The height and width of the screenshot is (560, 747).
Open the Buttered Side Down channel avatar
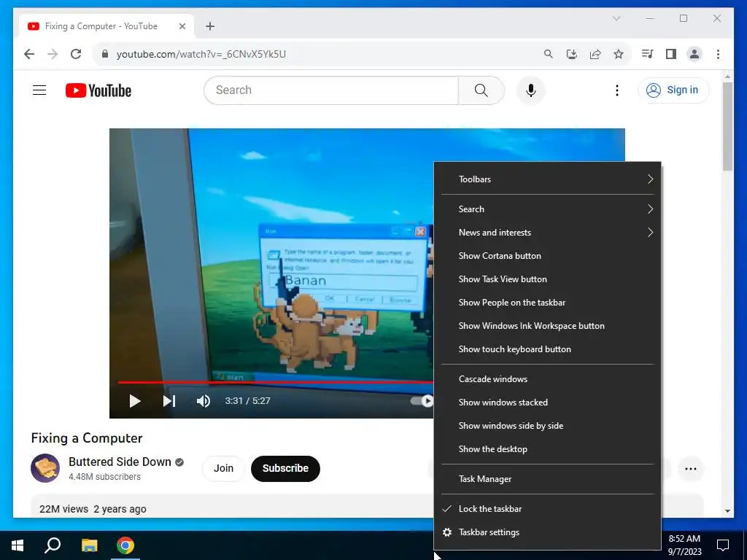[45, 468]
